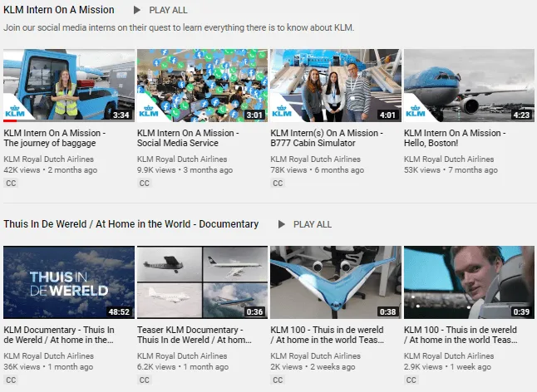The height and width of the screenshot is (392, 537).
Task: Open the four-plane teaser thumbnail 0:36
Action: (x=202, y=282)
